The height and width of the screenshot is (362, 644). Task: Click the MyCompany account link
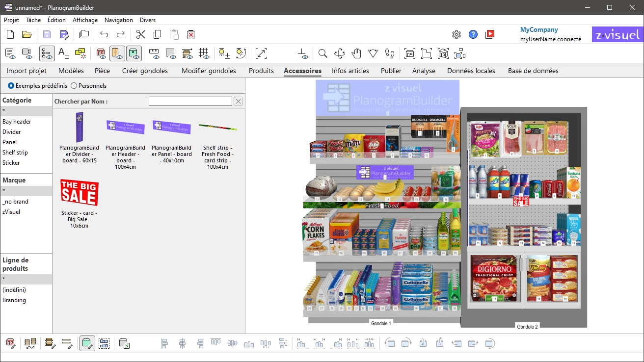click(x=539, y=30)
